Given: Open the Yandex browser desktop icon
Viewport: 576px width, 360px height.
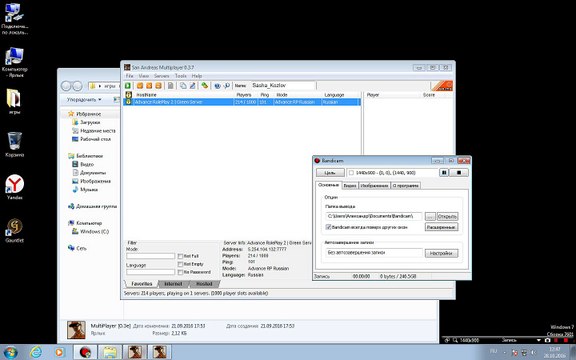Looking at the screenshot, I should (14, 187).
